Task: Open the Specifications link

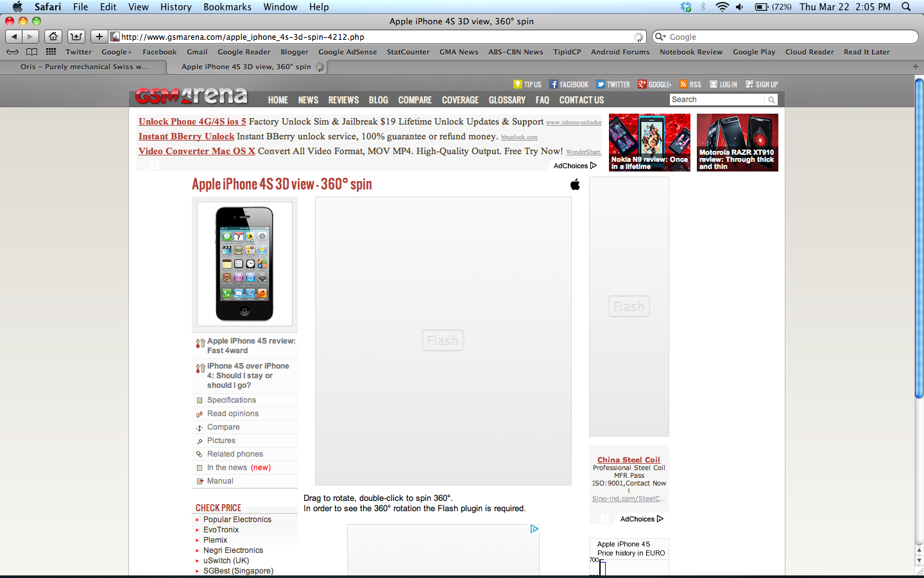Action: pyautogui.click(x=231, y=400)
